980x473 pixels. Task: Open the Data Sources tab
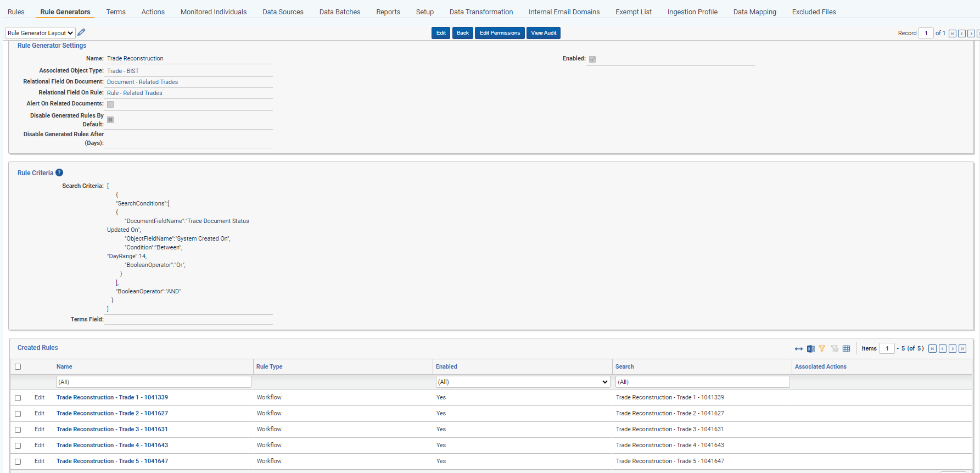click(283, 12)
